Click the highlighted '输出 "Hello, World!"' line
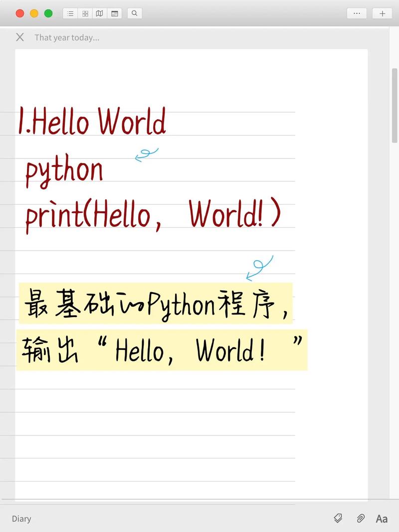Viewport: 399px width, 532px height. (x=162, y=350)
